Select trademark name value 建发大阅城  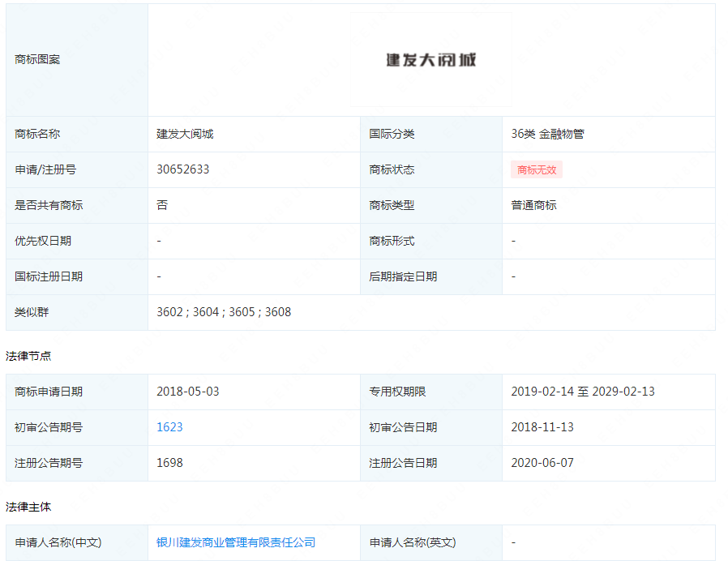pos(185,135)
